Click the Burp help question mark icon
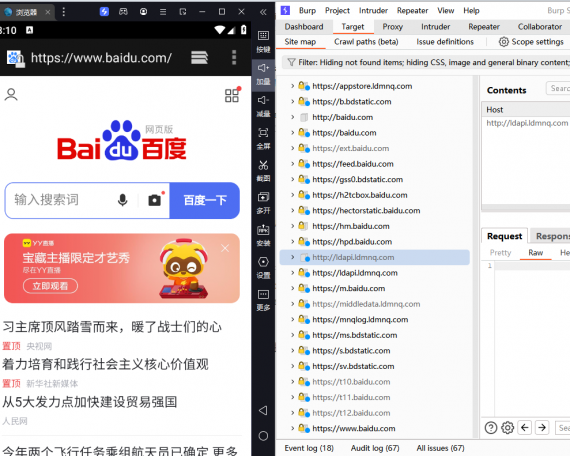 pyautogui.click(x=491, y=428)
